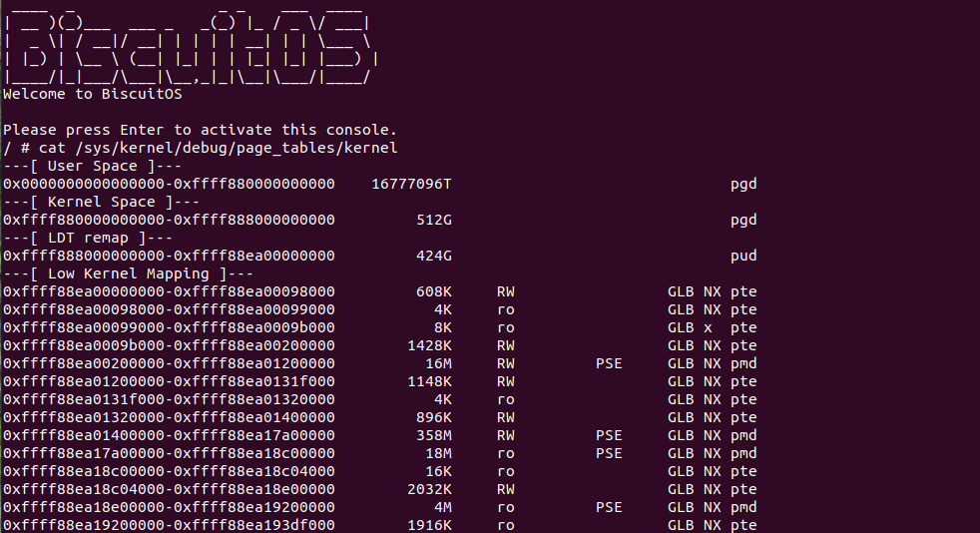Select the "Low Kernel Mapping" section header
The width and height of the screenshot is (980, 533).
(129, 273)
